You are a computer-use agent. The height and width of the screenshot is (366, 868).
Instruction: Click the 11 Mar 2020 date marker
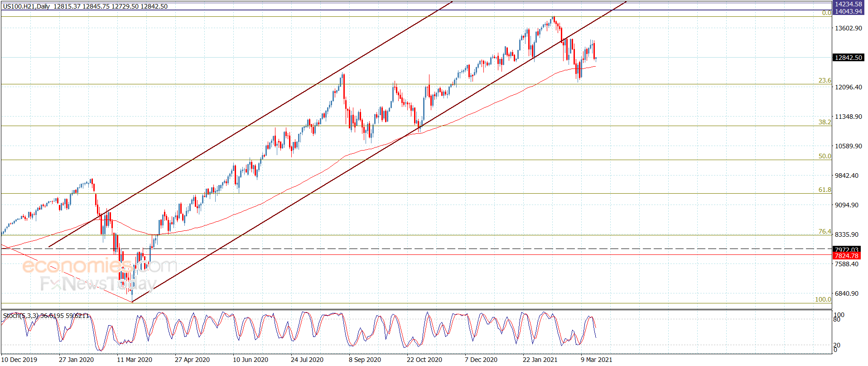point(135,360)
